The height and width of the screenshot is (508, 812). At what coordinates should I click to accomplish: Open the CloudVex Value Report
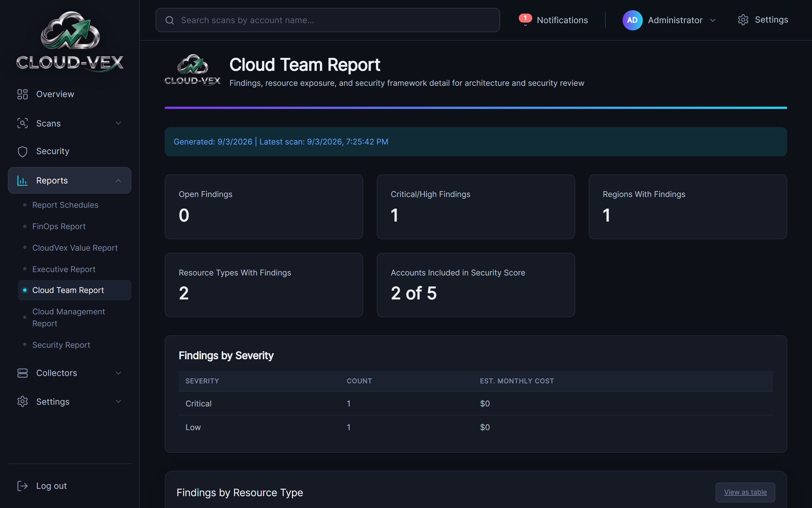coord(75,248)
